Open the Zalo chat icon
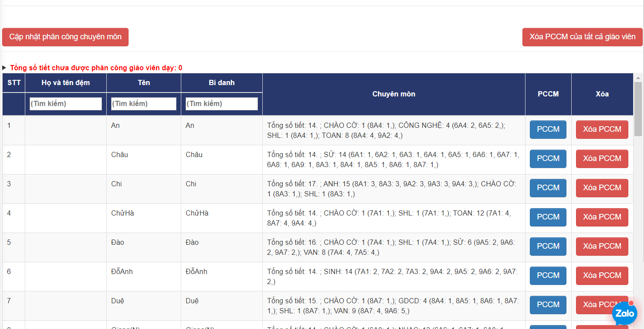 (x=625, y=313)
